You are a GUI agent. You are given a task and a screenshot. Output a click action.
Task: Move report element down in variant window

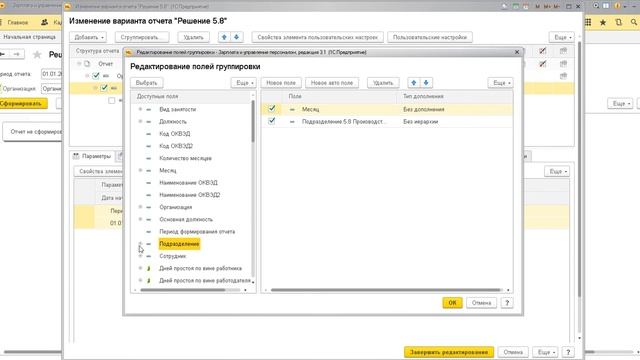(236, 37)
